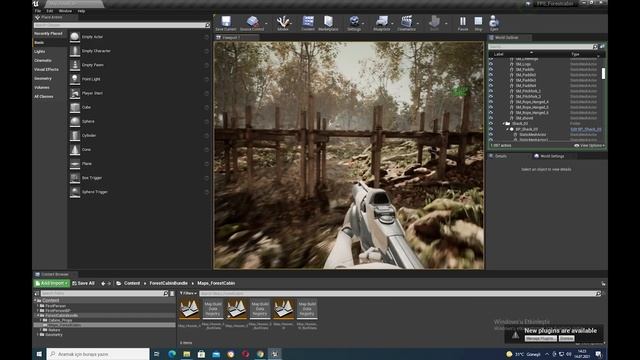Toggle visibility eye for SM_Pitchfork_1
Image resolution: width=640 pixels, height=360 pixels.
[491, 91]
